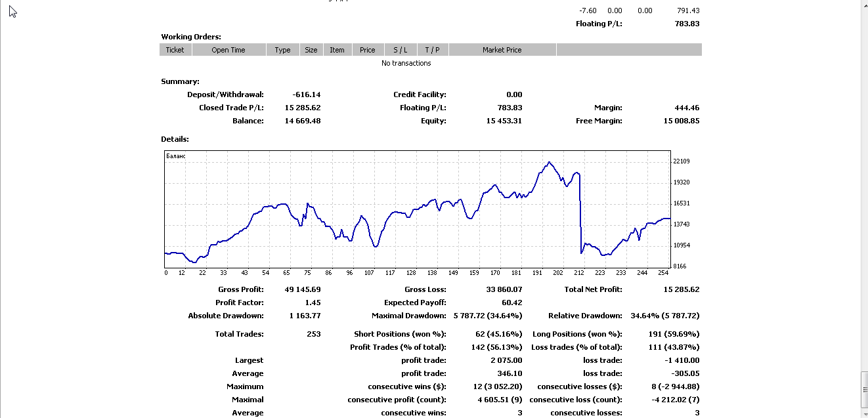Select the Details heading
This screenshot has width=868, height=418.
click(x=175, y=139)
